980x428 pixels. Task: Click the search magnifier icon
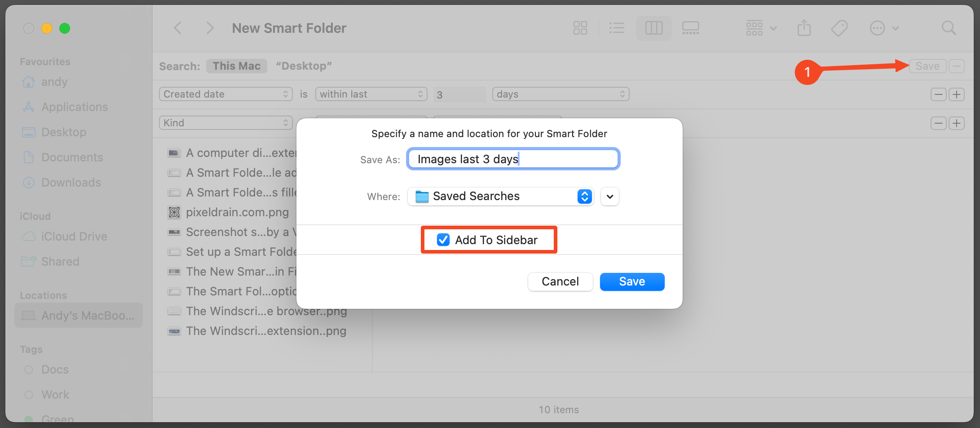(949, 28)
